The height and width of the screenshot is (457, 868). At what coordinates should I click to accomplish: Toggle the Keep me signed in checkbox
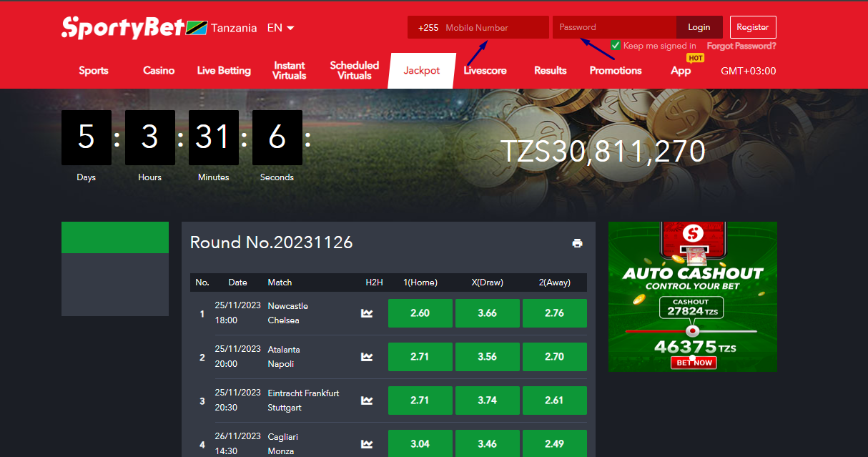click(615, 46)
